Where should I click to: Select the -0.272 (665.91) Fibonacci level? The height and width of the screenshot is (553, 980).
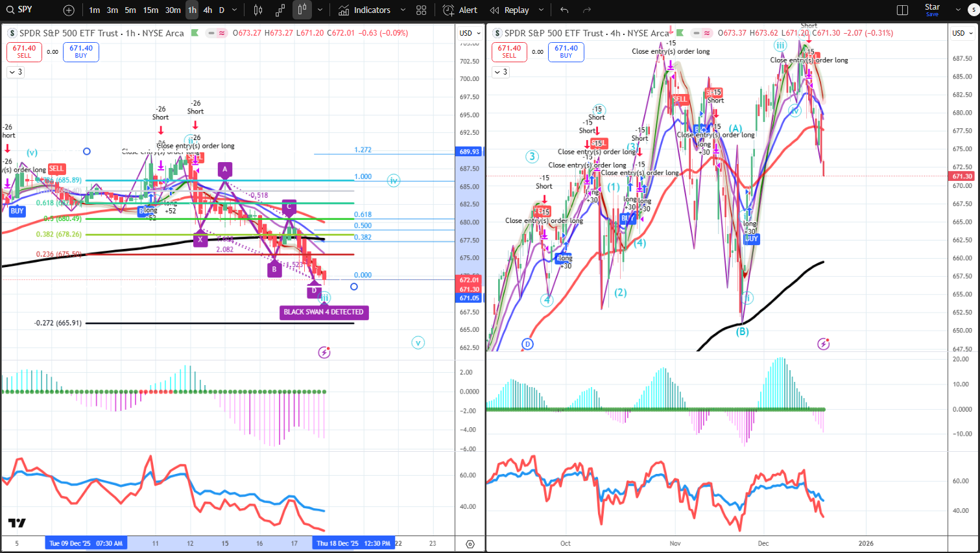click(58, 323)
